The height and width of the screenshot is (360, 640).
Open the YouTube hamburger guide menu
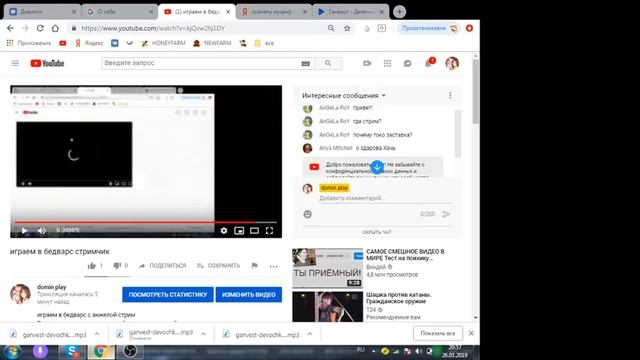tap(15, 63)
